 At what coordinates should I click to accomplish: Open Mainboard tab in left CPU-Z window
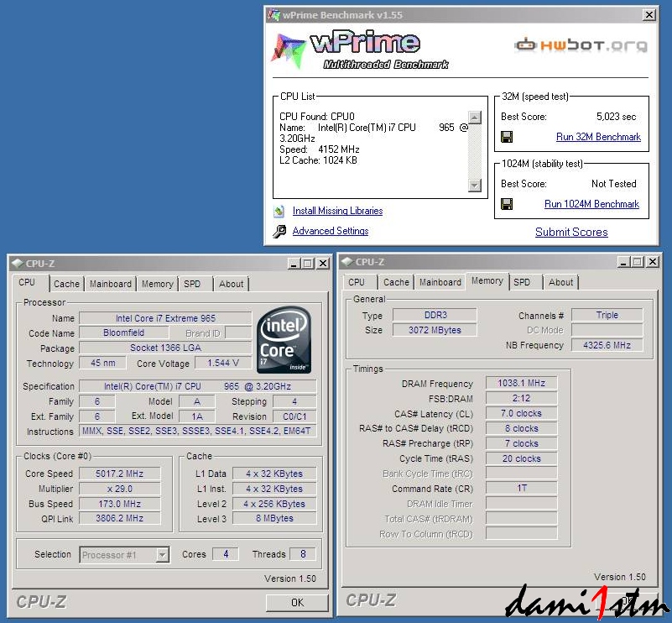tap(110, 284)
